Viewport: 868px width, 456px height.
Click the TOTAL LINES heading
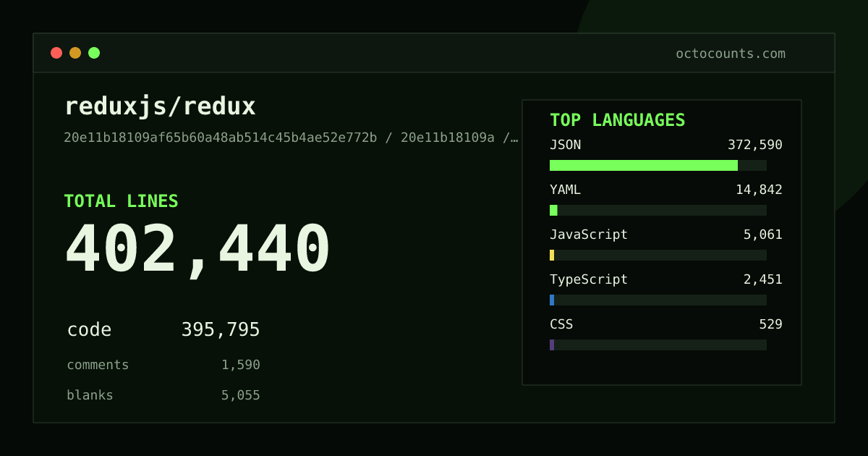121,201
